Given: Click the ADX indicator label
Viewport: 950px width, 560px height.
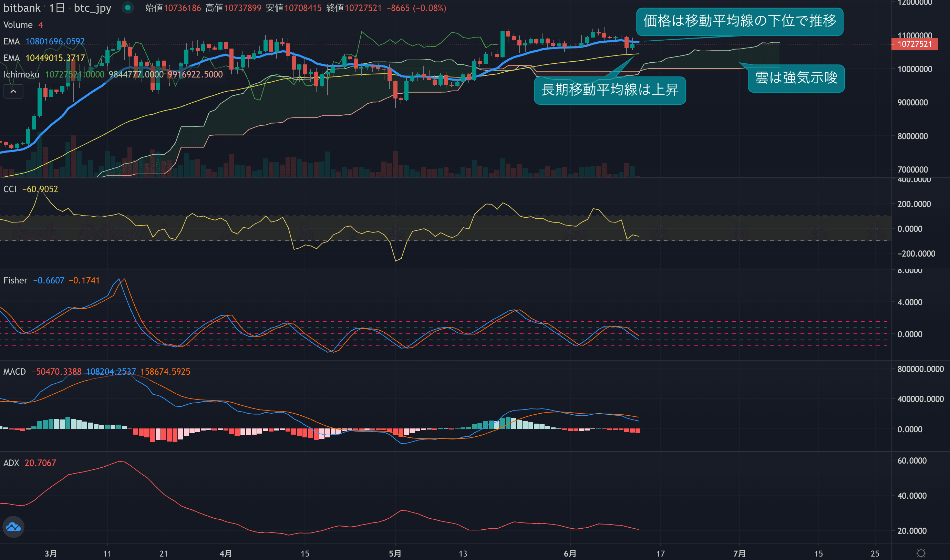Looking at the screenshot, I should 11,463.
